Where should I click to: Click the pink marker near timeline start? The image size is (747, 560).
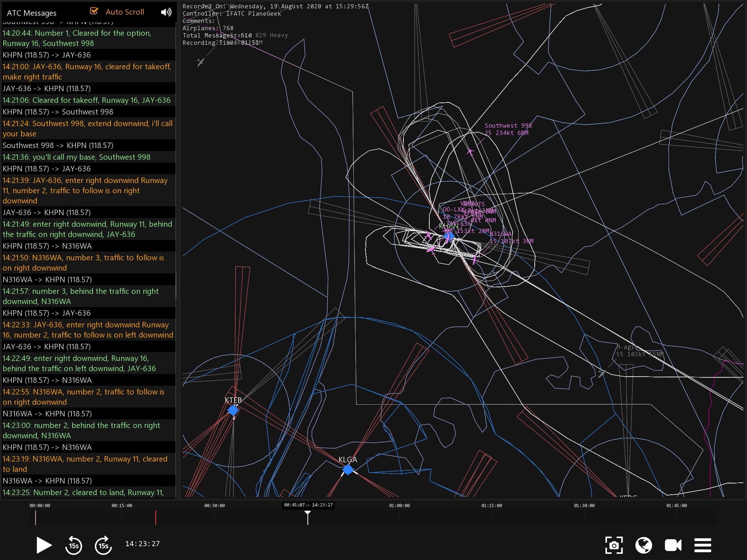(35, 518)
